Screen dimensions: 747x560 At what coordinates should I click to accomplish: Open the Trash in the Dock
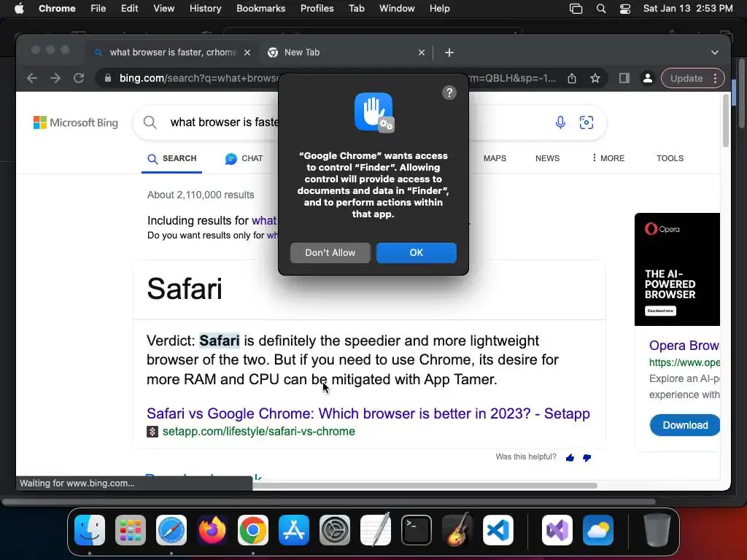(x=657, y=530)
